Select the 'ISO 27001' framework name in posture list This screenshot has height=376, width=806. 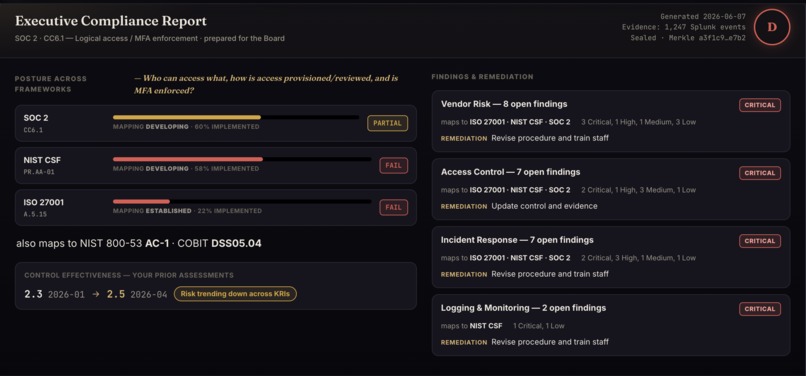click(x=44, y=202)
